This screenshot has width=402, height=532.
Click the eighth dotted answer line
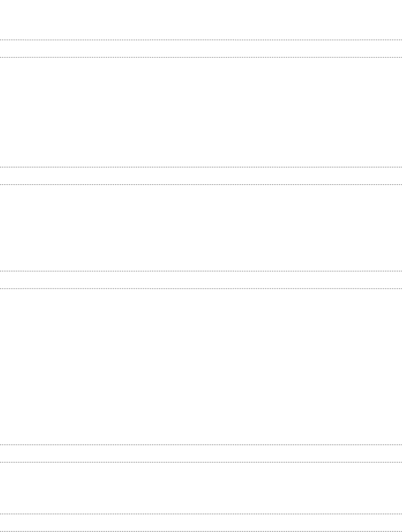[201, 462]
